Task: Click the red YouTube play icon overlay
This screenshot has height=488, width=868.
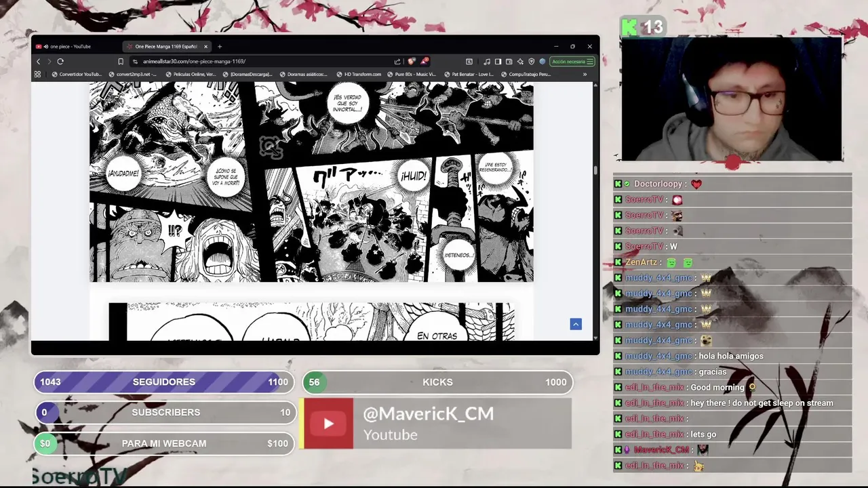Action: tap(328, 424)
